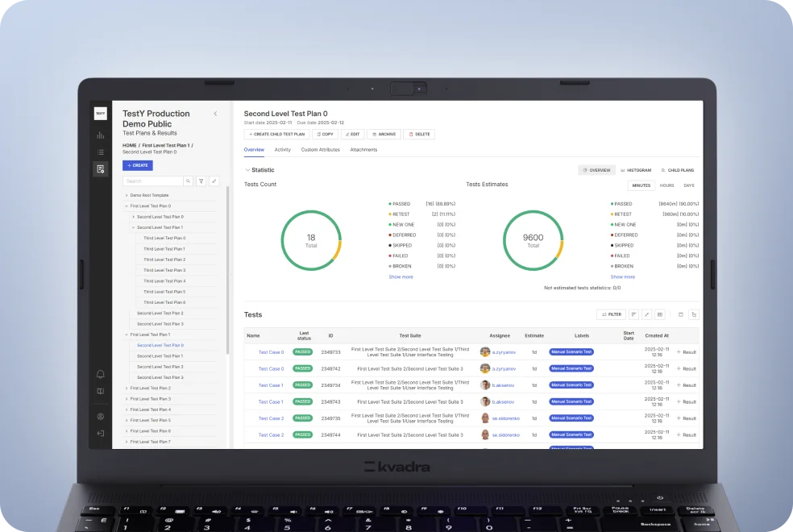Expand First Level Test Plan 2 node
The height and width of the screenshot is (532, 793).
click(x=127, y=389)
